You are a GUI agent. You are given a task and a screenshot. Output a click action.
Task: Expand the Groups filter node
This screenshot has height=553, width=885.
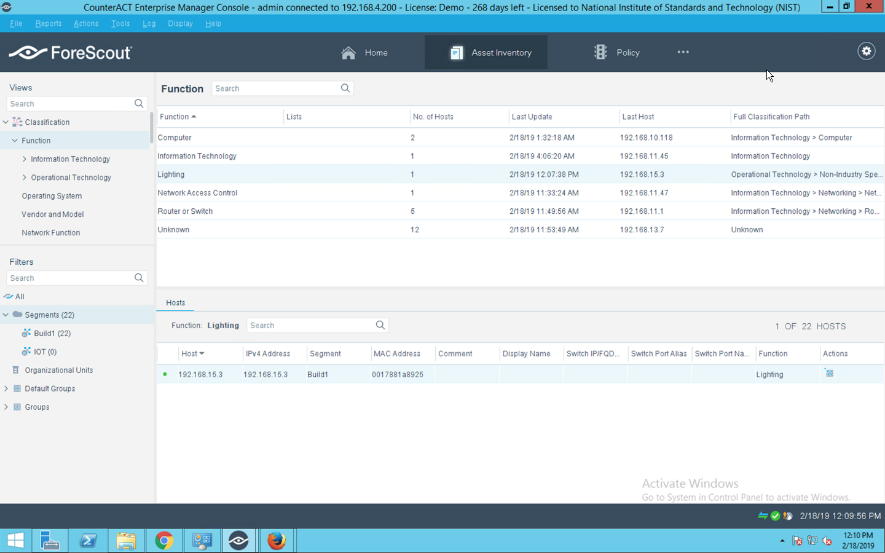pos(6,407)
